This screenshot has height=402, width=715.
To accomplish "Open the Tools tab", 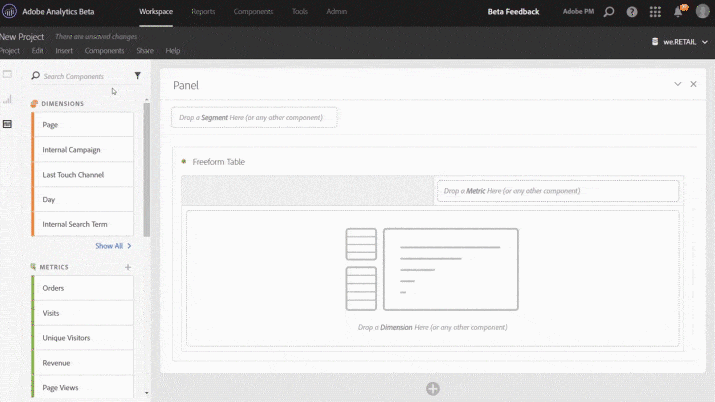I will [300, 11].
